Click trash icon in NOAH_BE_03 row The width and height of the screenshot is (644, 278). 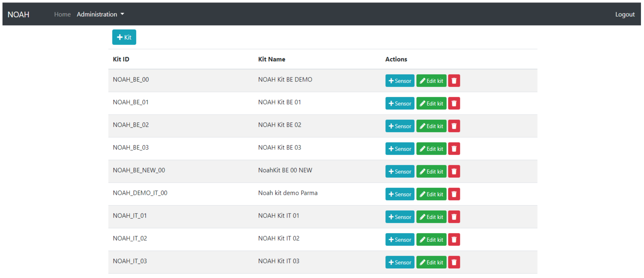(x=454, y=149)
